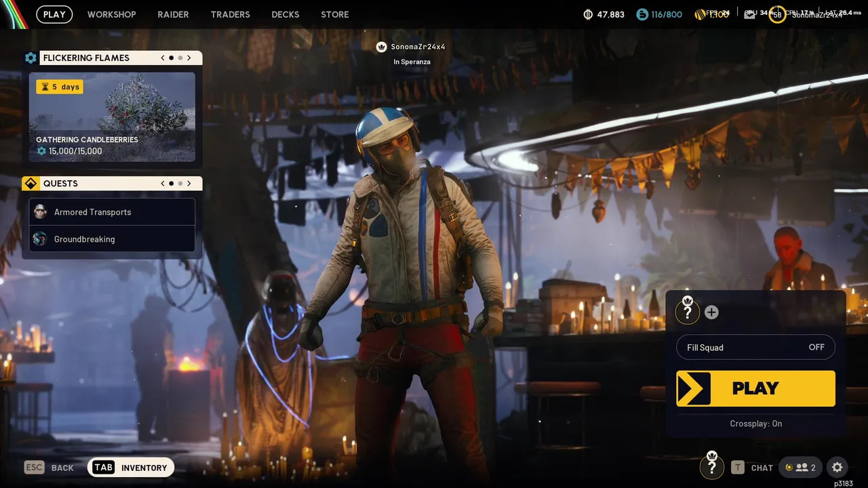Click the 15,000/15,000 progress text
868x488 pixels.
[x=75, y=151]
